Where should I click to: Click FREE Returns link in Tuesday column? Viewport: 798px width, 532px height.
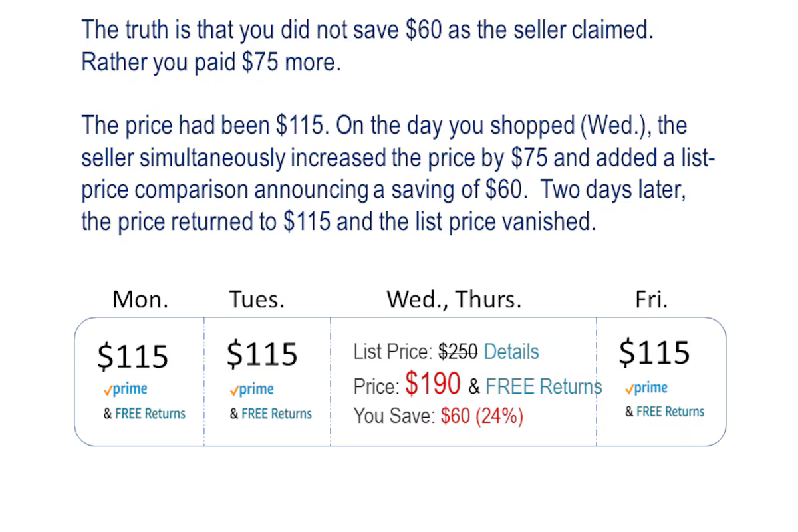[277, 414]
